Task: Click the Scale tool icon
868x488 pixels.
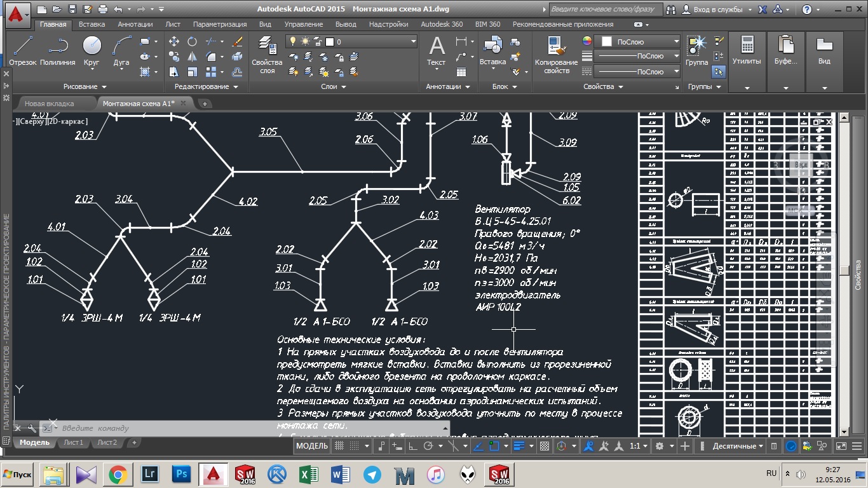Action: coord(192,72)
